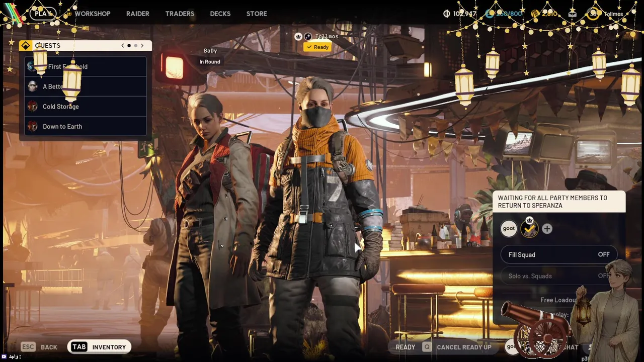The width and height of the screenshot is (644, 362).
Task: Select the party leader avatar with checkmark
Action: pos(529,229)
